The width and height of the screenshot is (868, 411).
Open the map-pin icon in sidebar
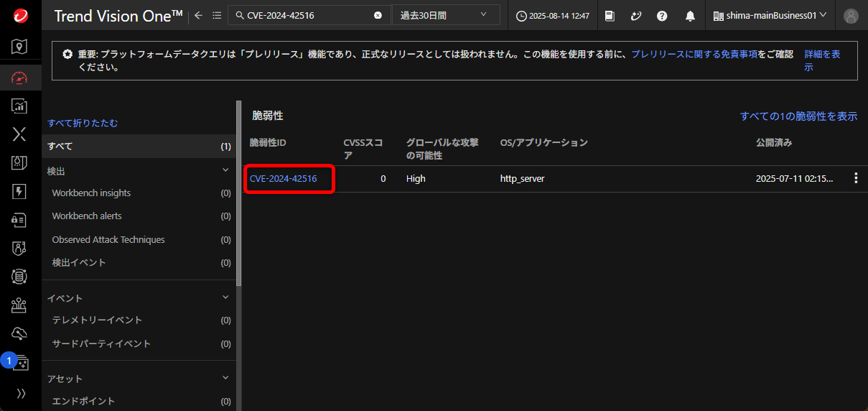tap(20, 47)
